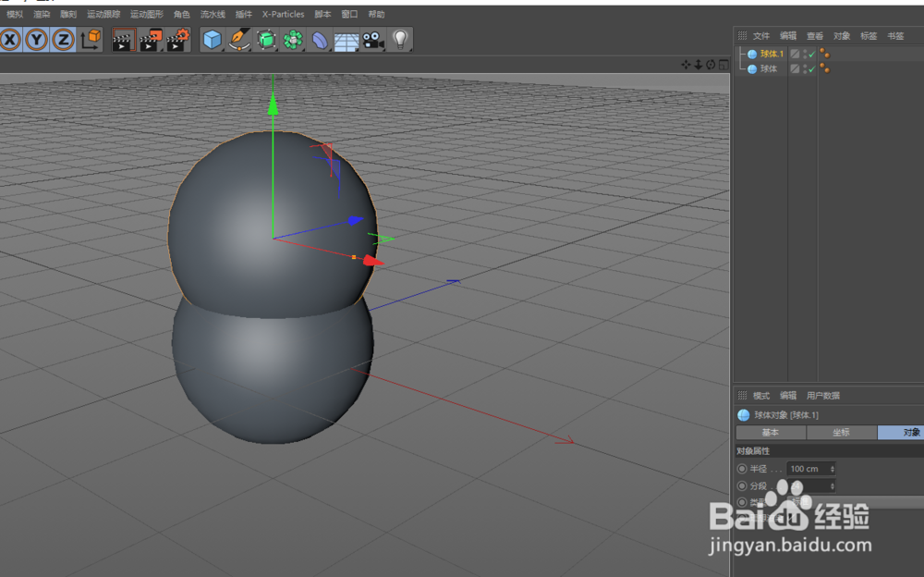The width and height of the screenshot is (924, 577).
Task: Open the X-Particles menu
Action: point(284,14)
